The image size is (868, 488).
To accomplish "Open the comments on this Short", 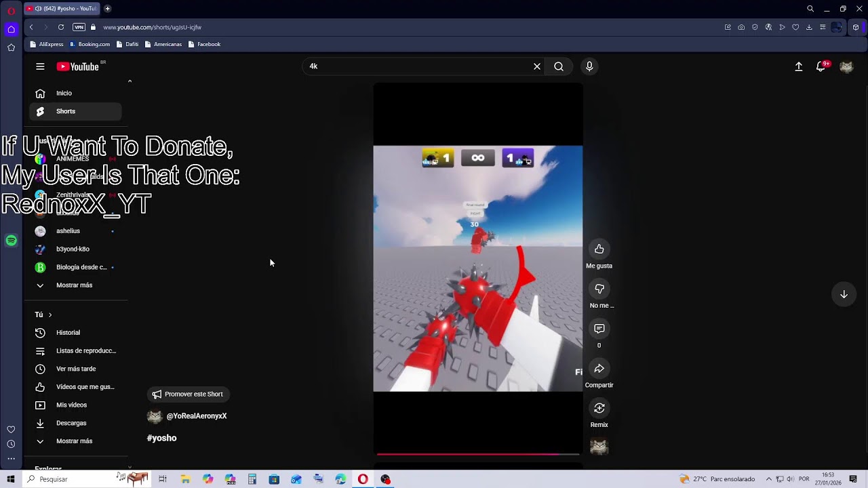I will pos(599,329).
